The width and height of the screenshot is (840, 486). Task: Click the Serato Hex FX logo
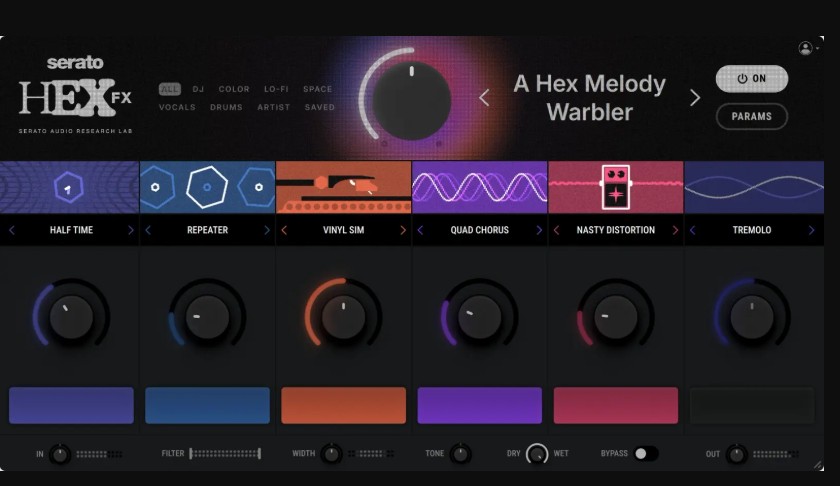tap(75, 94)
